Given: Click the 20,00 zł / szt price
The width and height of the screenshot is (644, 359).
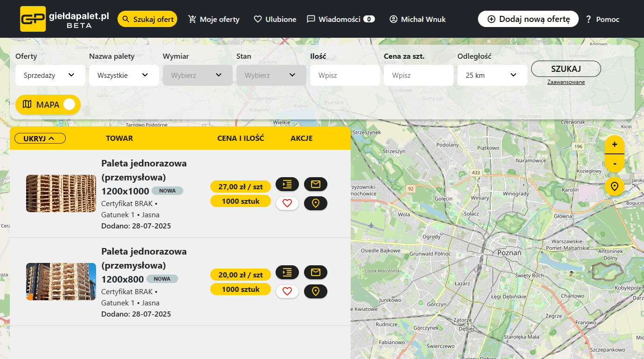Looking at the screenshot, I should (x=241, y=275).
